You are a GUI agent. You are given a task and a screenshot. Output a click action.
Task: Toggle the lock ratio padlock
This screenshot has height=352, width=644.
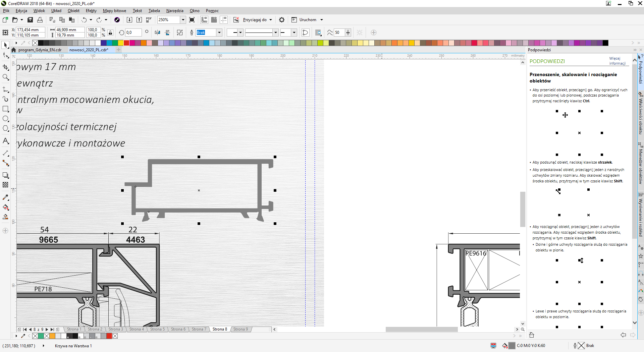(x=110, y=33)
